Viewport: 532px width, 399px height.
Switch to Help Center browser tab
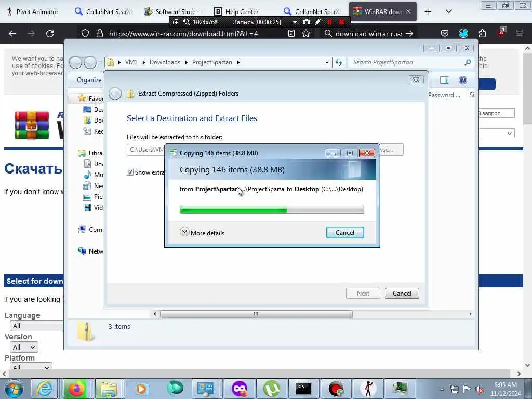[237, 11]
